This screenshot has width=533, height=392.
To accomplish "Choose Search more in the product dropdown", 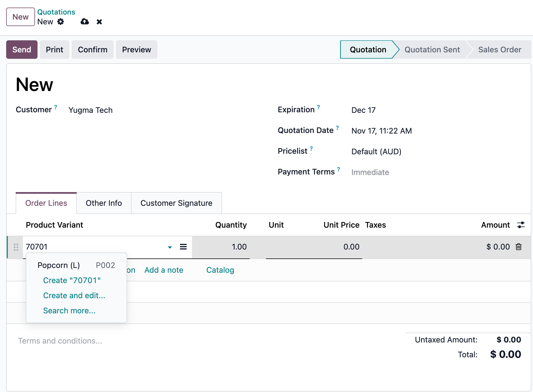I will click(x=69, y=310).
